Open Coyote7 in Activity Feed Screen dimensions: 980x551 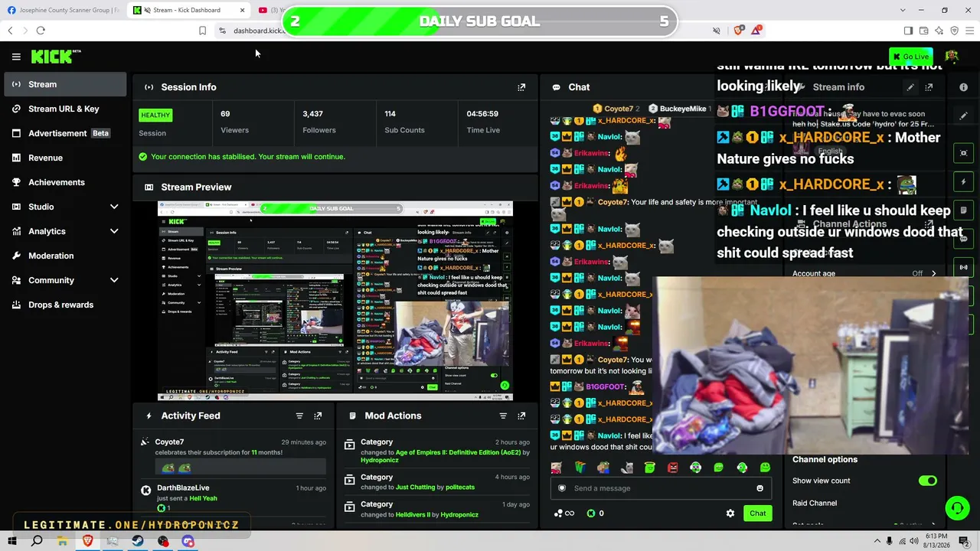coord(169,442)
